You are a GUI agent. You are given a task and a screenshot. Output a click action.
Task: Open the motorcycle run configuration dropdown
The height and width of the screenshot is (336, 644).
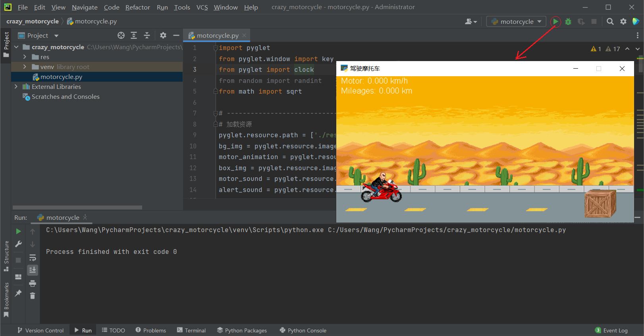coord(516,21)
